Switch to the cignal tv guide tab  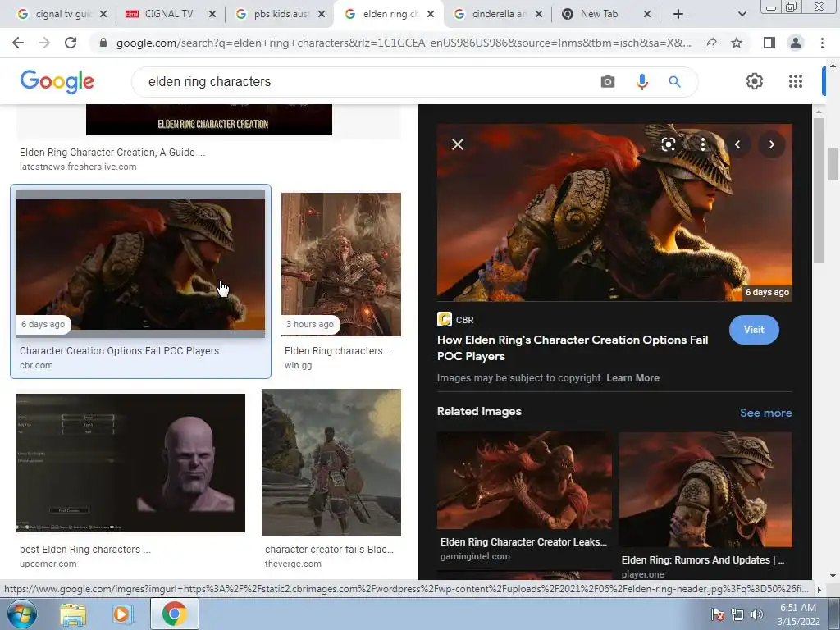click(62, 14)
